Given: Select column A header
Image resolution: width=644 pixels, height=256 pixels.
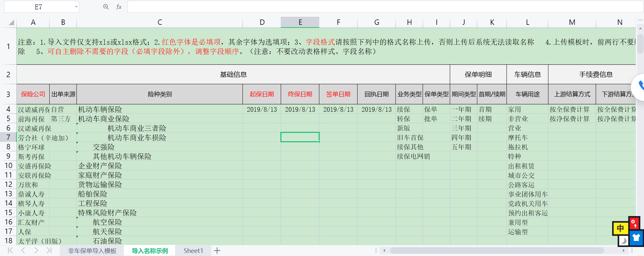Looking at the screenshot, I should (33, 22).
